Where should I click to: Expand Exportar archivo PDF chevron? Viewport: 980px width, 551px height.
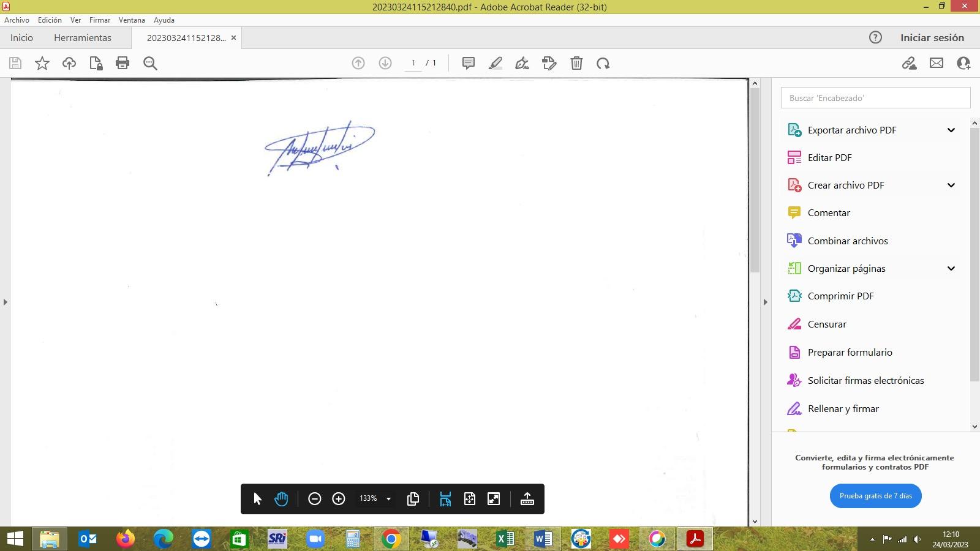pos(951,130)
